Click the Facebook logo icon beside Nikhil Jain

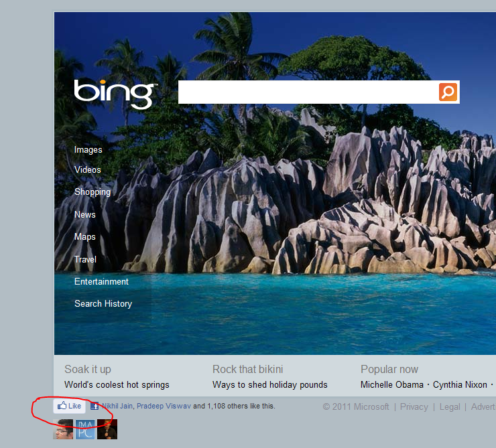[95, 406]
